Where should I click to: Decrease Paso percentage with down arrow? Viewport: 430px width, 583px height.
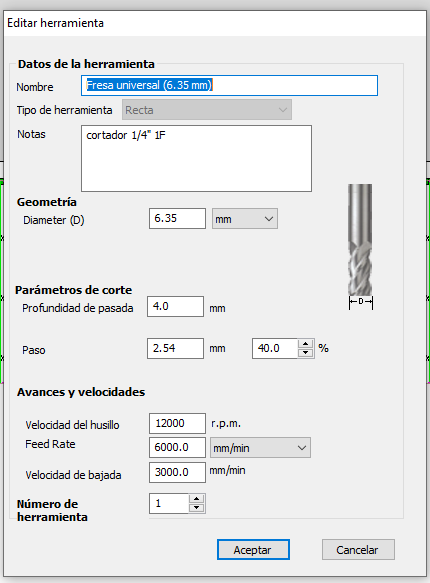click(305, 353)
